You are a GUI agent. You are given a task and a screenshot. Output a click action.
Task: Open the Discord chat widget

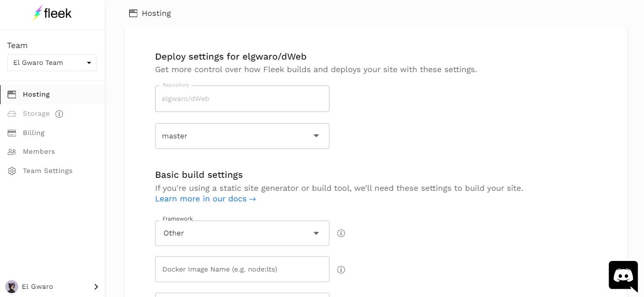click(x=623, y=275)
